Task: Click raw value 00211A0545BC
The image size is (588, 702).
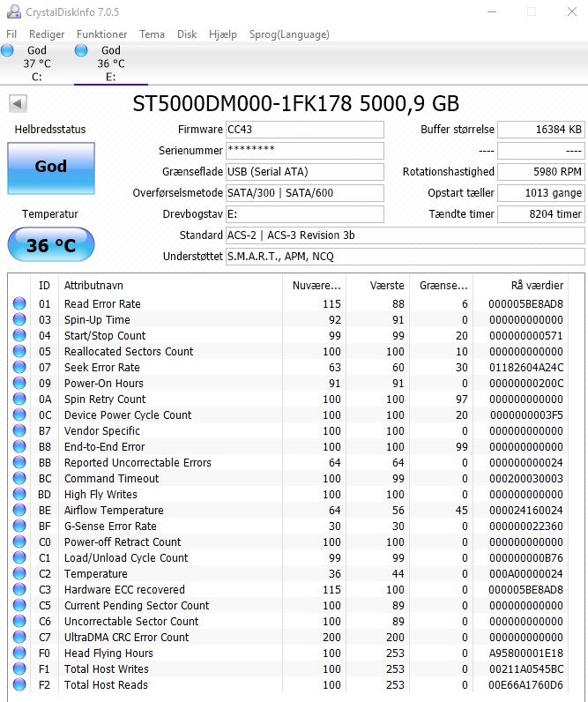Action: 525,669
